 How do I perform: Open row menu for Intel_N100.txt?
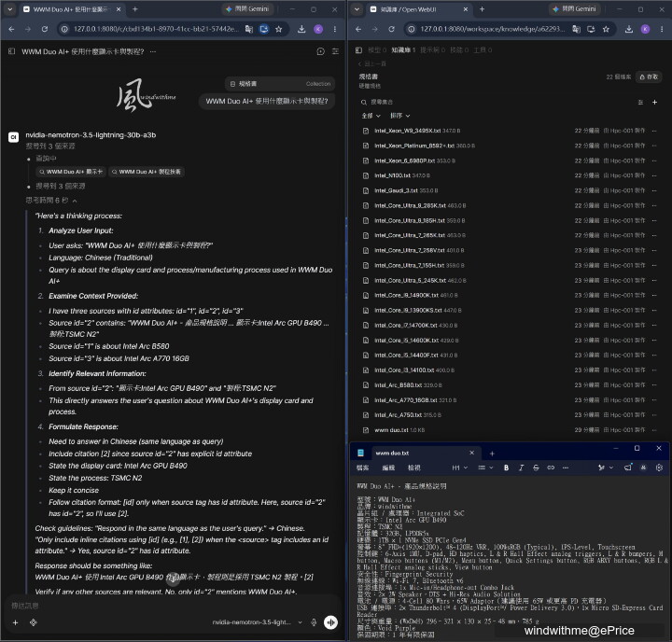pyautogui.click(x=654, y=175)
